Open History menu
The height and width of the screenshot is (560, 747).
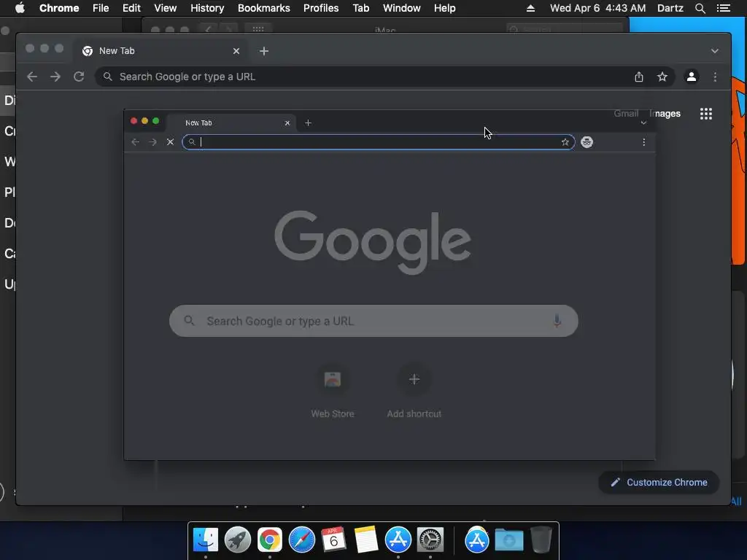207,8
